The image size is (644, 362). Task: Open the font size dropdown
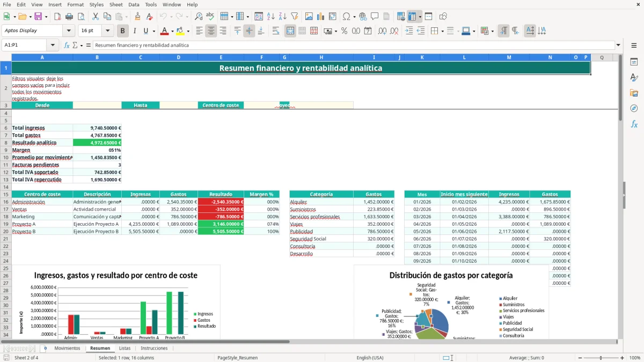pyautogui.click(x=107, y=31)
